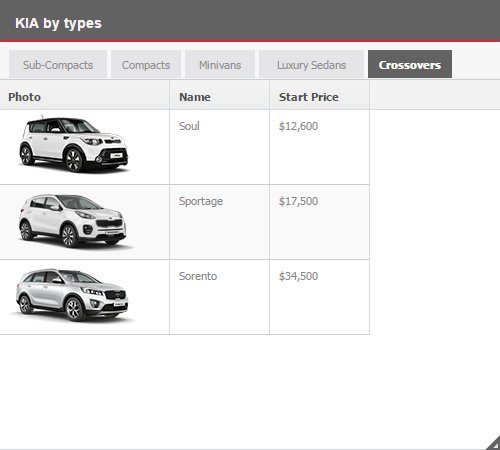500x450 pixels.
Task: Click the $34,500 price cell
Action: tap(319, 297)
